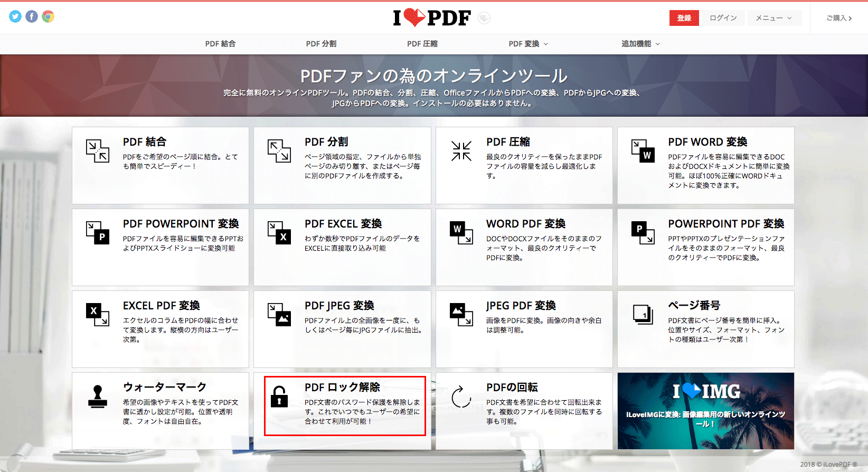Viewport: 868px width, 472px height.
Task: Select the PDF 圧縮 nav item
Action: (422, 44)
